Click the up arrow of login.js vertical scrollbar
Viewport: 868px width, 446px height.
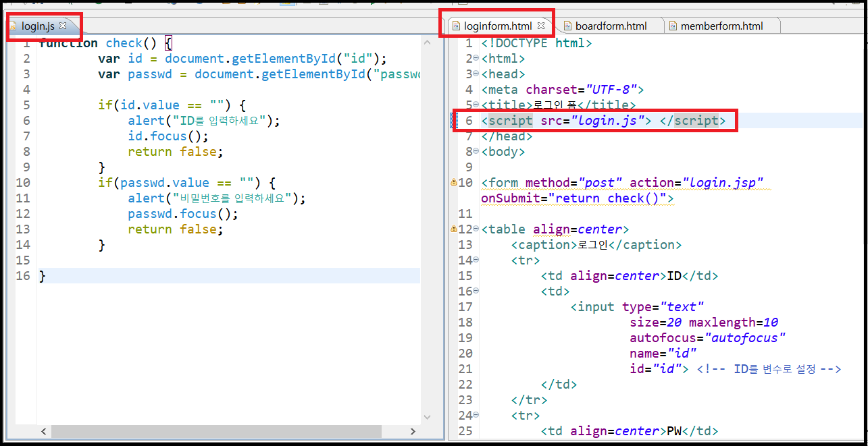(x=427, y=43)
